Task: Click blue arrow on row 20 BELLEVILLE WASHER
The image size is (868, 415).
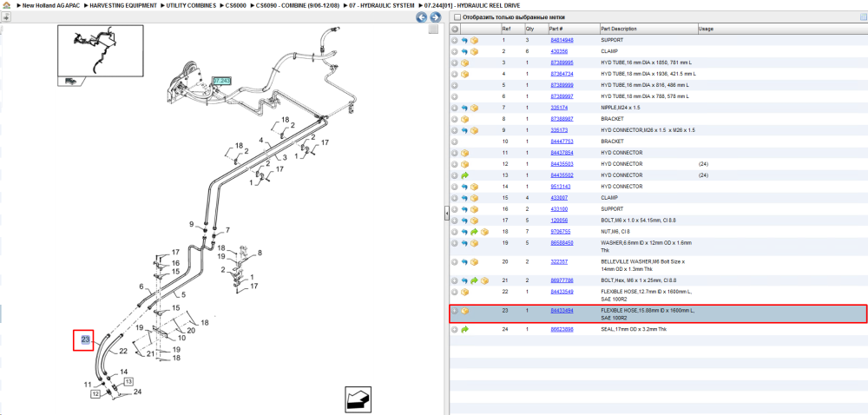Action: coord(464,262)
